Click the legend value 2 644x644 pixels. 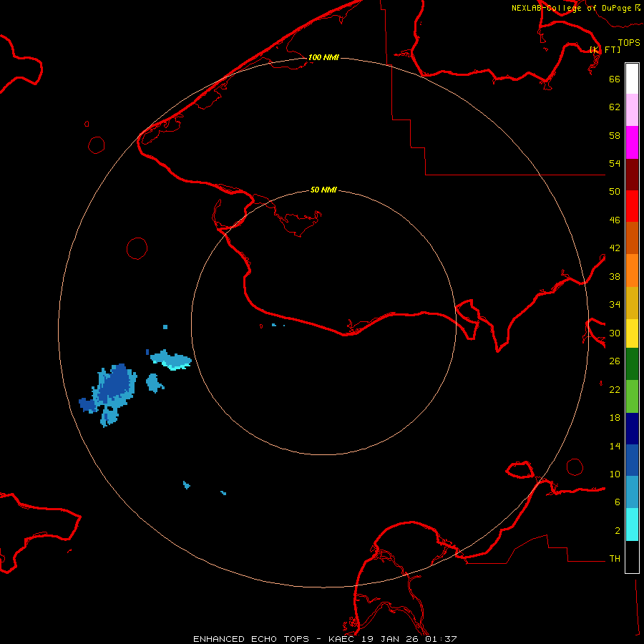617,531
